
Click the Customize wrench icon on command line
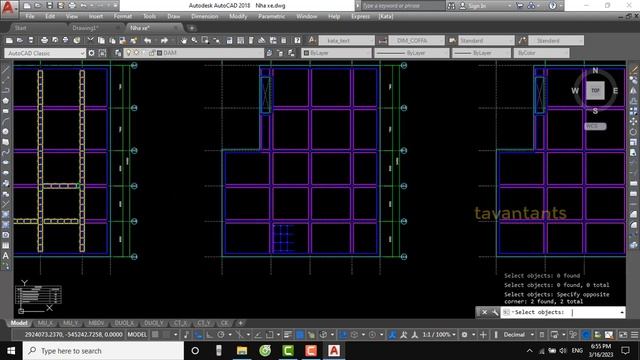495,312
